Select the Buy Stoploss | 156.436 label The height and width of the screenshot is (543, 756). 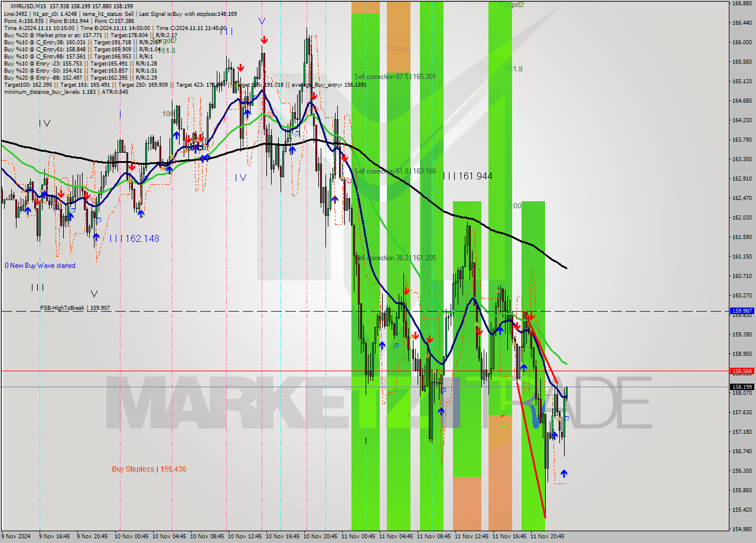(x=149, y=469)
